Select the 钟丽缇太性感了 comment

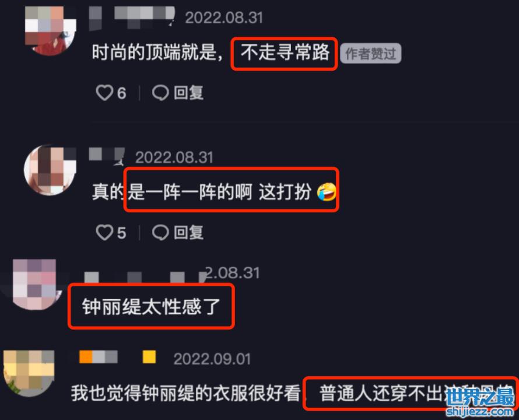click(151, 306)
